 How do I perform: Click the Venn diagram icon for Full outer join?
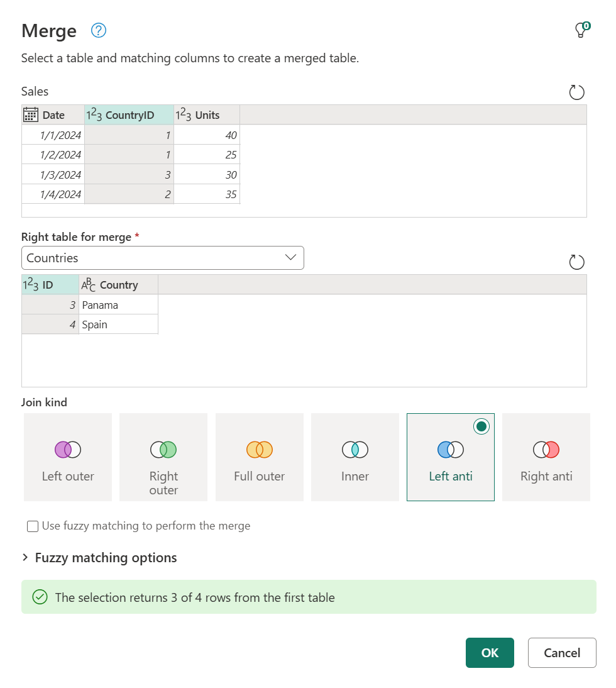[259, 449]
